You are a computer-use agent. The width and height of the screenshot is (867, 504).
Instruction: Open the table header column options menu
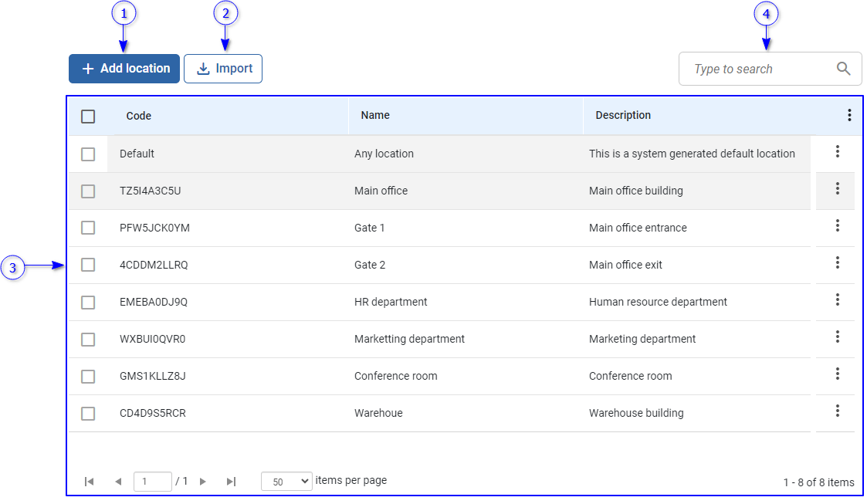point(849,116)
